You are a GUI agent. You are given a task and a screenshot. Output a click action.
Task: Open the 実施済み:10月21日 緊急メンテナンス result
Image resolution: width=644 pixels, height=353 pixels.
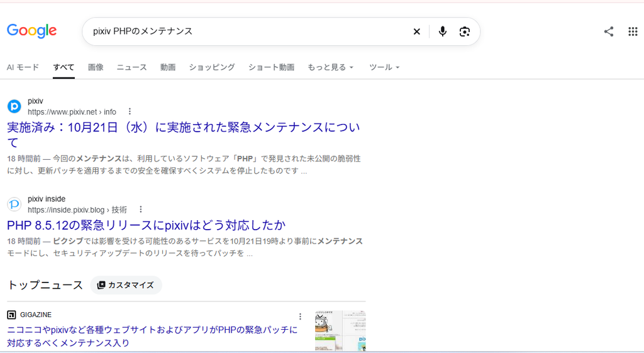pyautogui.click(x=184, y=135)
